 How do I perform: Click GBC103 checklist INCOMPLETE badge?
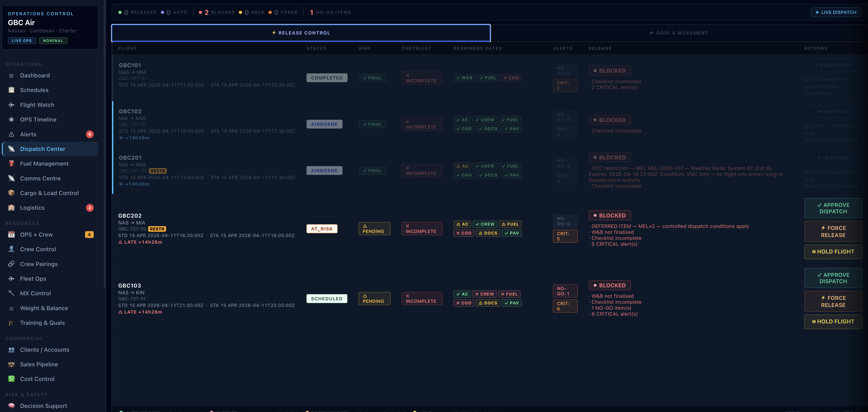pos(421,298)
